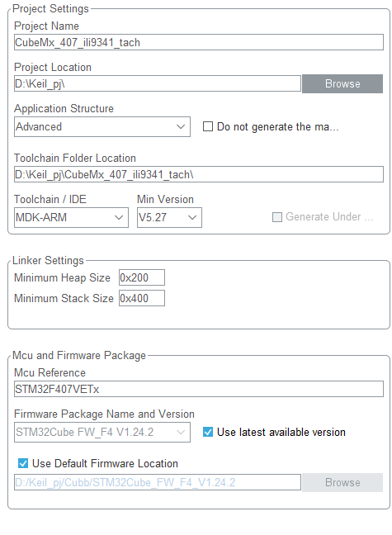Uncheck Use latest available version

coord(208,432)
